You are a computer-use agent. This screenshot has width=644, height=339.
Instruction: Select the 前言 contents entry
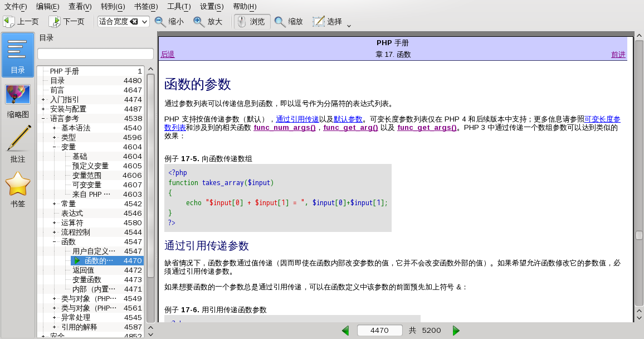click(57, 90)
